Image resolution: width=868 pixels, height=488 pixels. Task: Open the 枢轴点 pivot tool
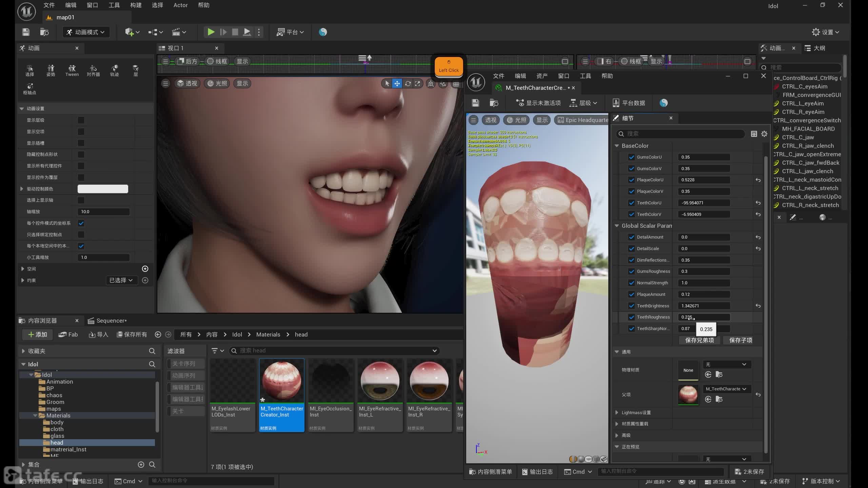point(29,89)
